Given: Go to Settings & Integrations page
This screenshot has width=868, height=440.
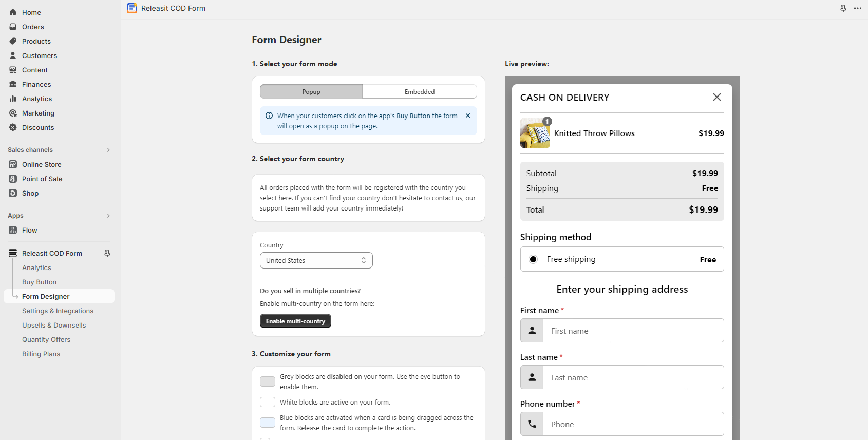Looking at the screenshot, I should point(58,311).
